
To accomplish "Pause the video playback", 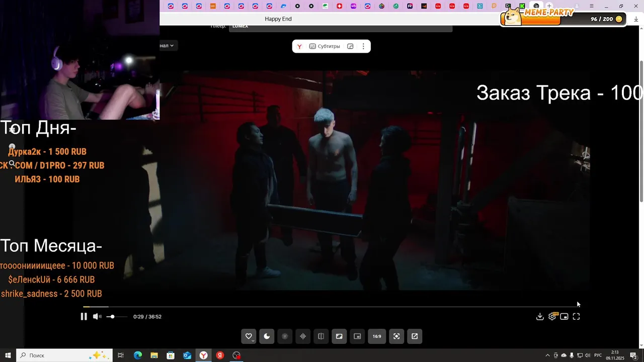I will [x=84, y=316].
